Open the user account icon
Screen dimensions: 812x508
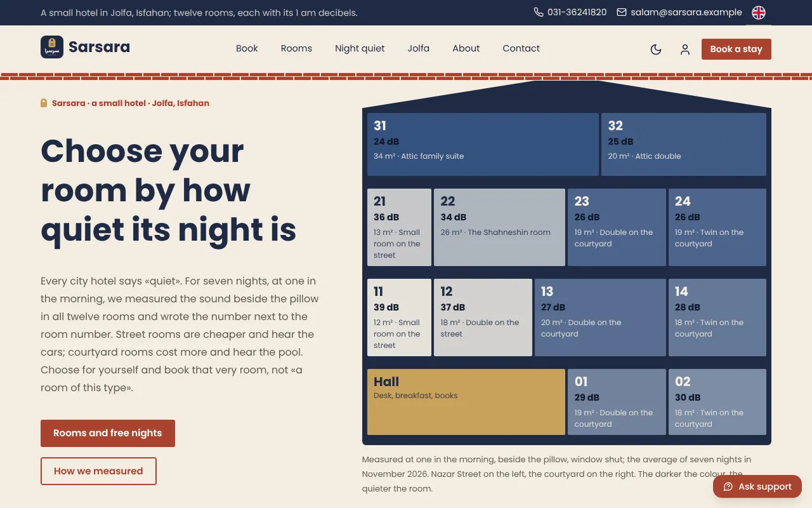[685, 49]
